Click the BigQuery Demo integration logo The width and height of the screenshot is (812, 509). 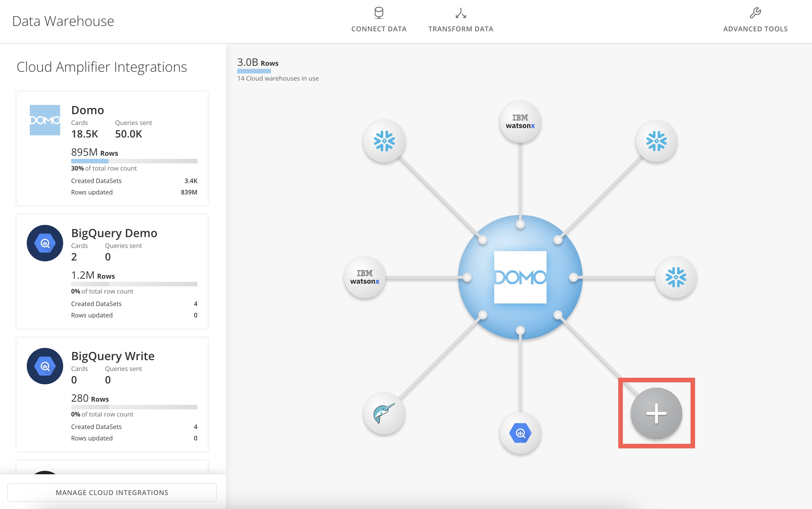click(45, 243)
